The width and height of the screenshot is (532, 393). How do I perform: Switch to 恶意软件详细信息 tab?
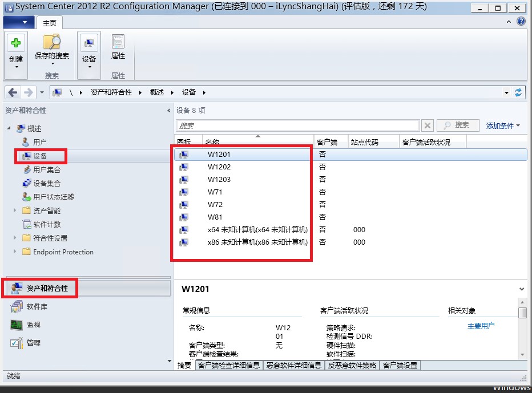point(294,365)
